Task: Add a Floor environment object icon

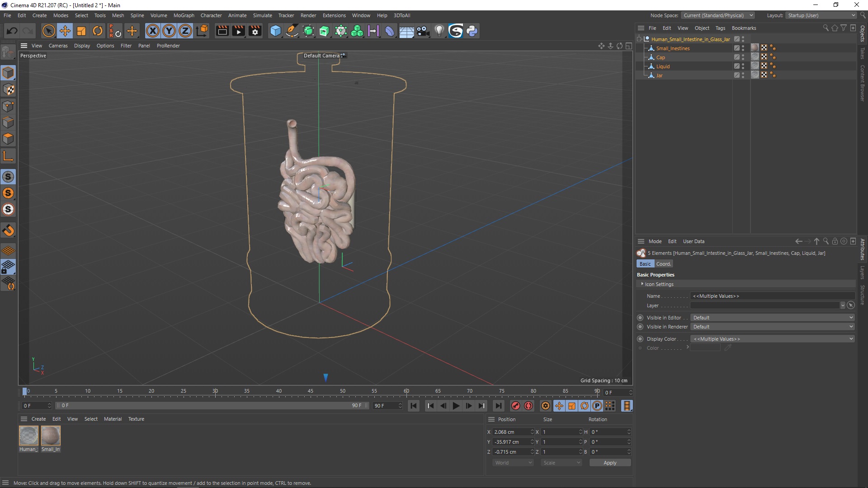Action: [x=406, y=31]
